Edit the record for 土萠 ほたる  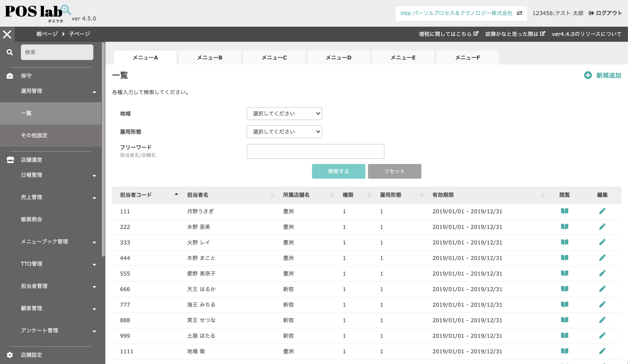pos(602,335)
